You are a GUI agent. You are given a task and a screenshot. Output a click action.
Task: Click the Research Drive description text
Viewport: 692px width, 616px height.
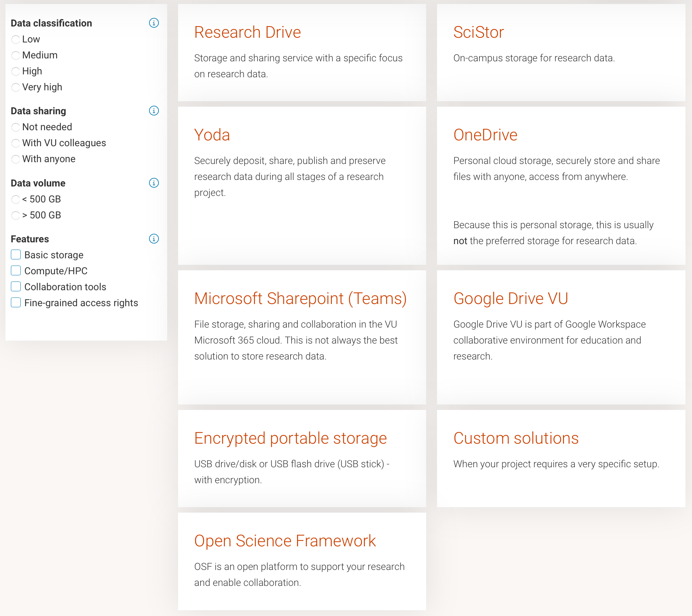tap(298, 66)
